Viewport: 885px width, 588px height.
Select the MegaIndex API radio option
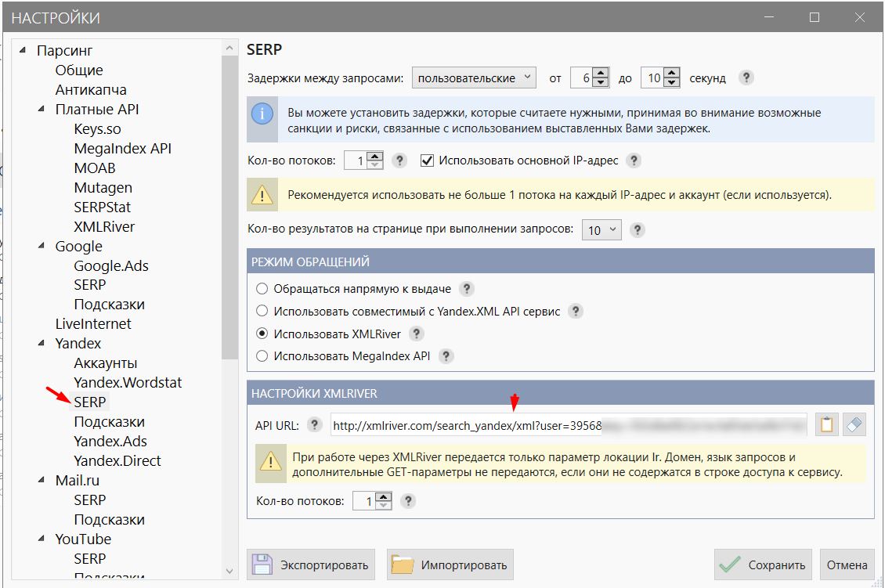[262, 356]
